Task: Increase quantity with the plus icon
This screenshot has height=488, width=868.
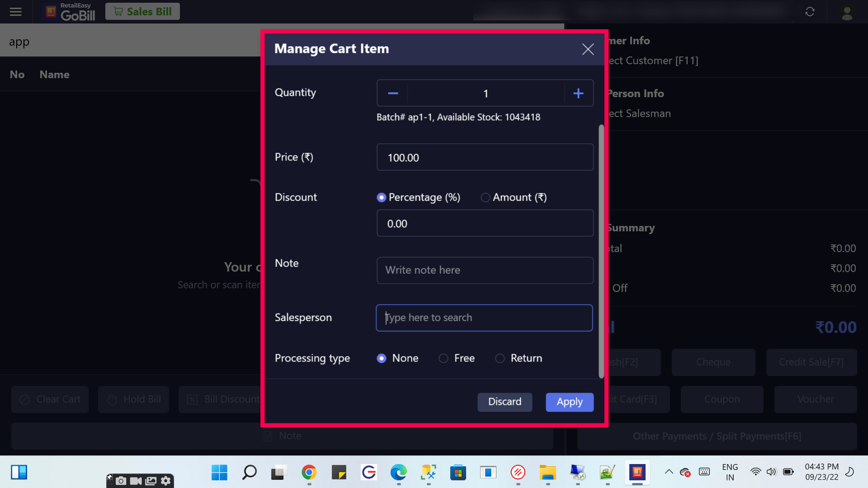Action: 578,94
